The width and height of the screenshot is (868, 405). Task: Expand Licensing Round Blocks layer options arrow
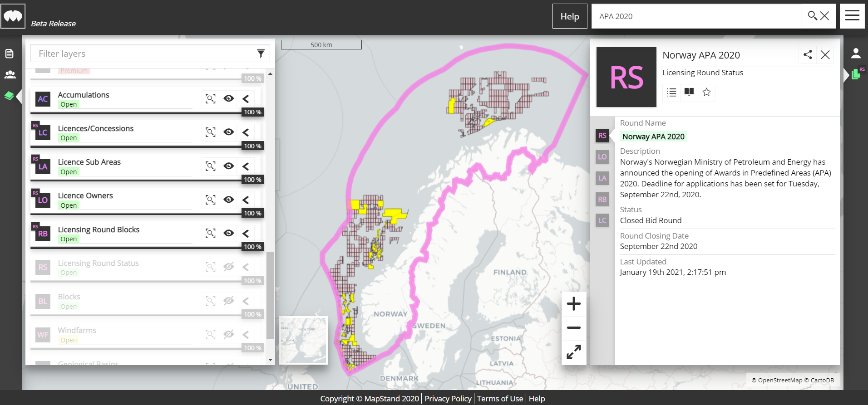246,234
